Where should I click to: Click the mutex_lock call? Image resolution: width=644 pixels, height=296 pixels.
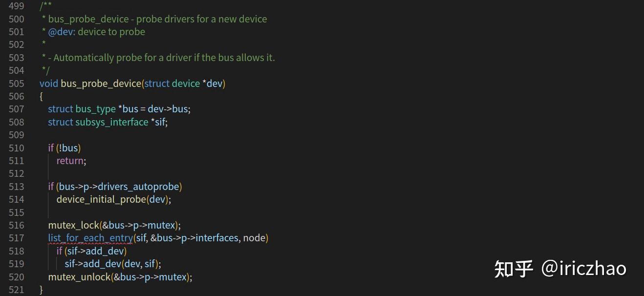[x=73, y=225]
